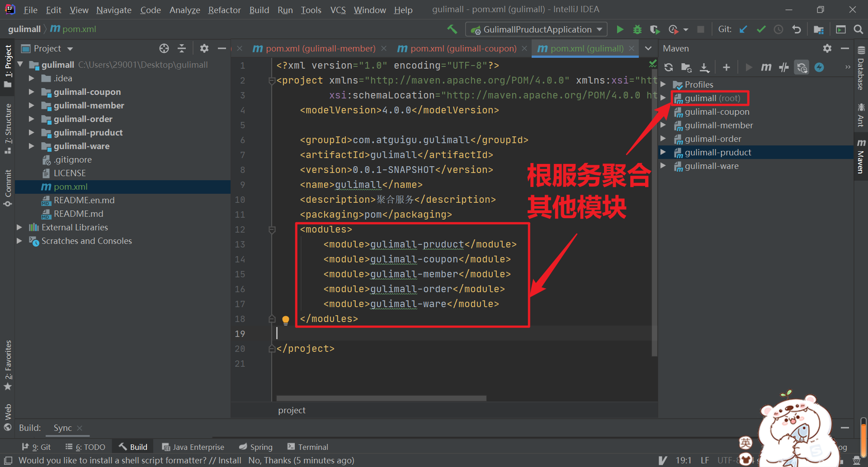The width and height of the screenshot is (868, 467).
Task: Open the Build menu
Action: [259, 10]
